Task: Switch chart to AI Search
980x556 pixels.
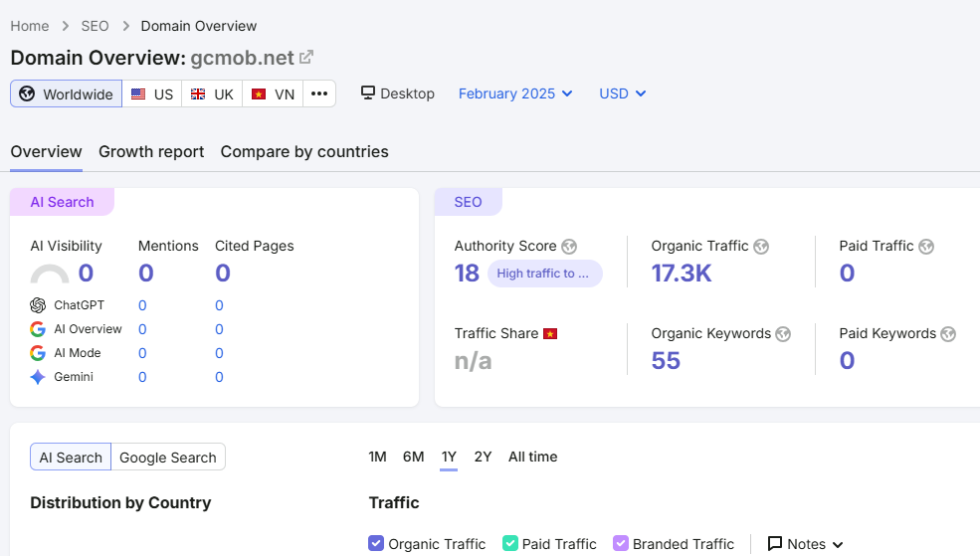Action: [x=71, y=457]
